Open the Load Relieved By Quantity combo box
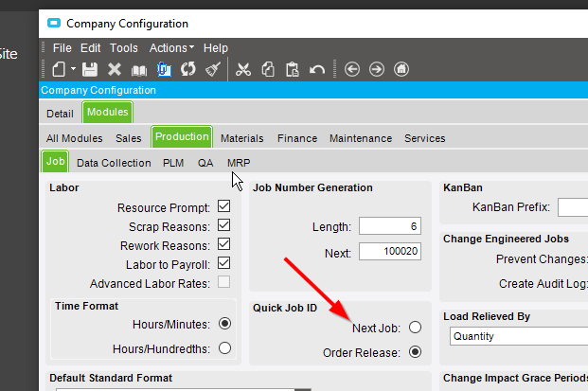The image size is (588, 391). click(519, 336)
